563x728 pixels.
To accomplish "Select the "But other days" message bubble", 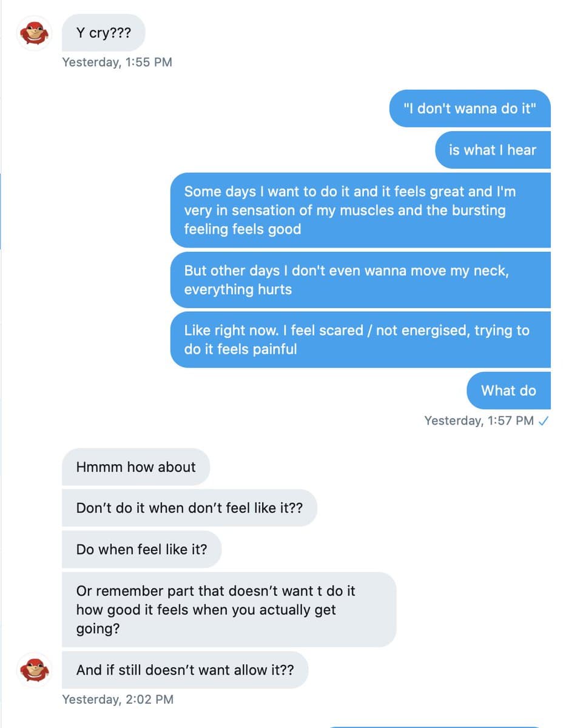I will click(360, 280).
